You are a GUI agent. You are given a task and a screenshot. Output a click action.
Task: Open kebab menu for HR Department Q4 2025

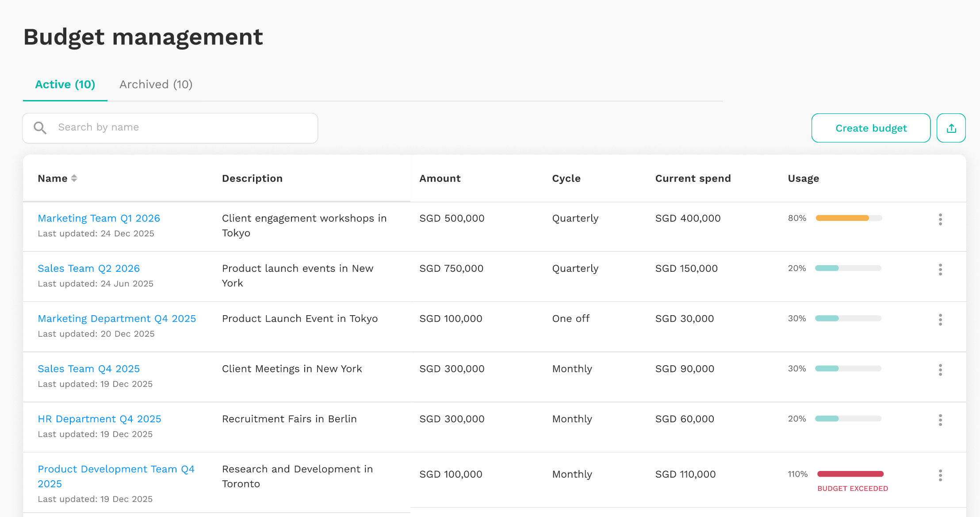pyautogui.click(x=940, y=420)
